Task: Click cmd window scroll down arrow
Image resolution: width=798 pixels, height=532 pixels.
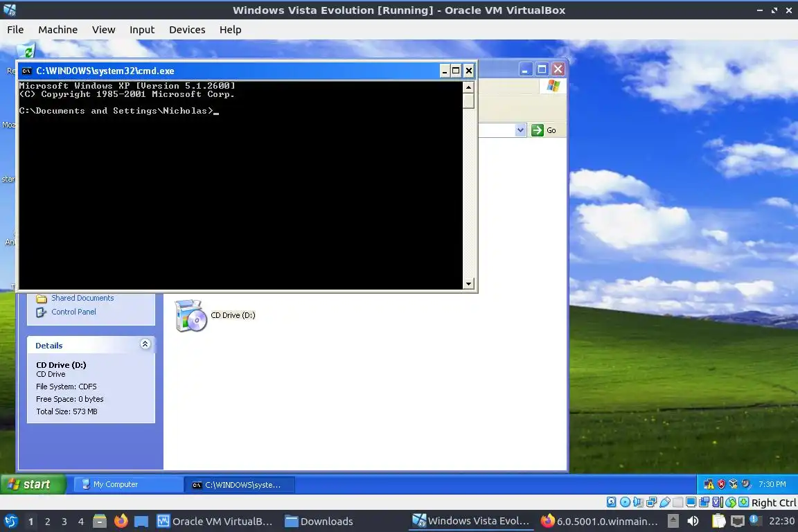Action: click(x=469, y=283)
